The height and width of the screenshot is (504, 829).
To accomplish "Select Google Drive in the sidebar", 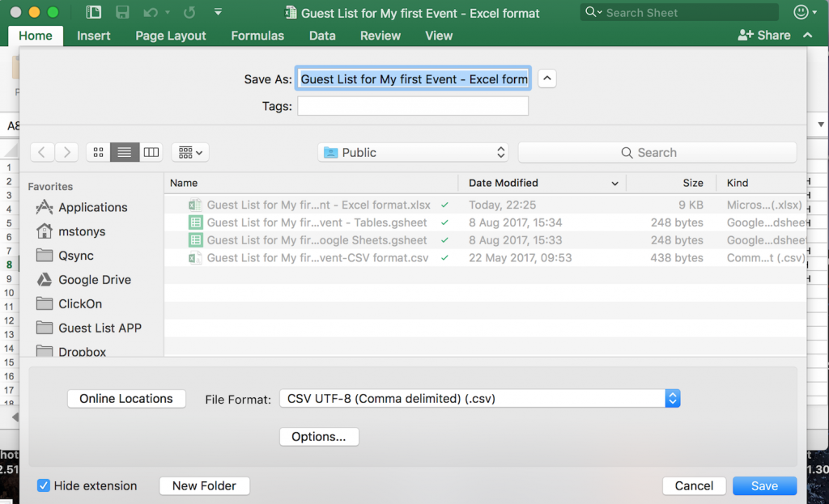I will [x=83, y=279].
